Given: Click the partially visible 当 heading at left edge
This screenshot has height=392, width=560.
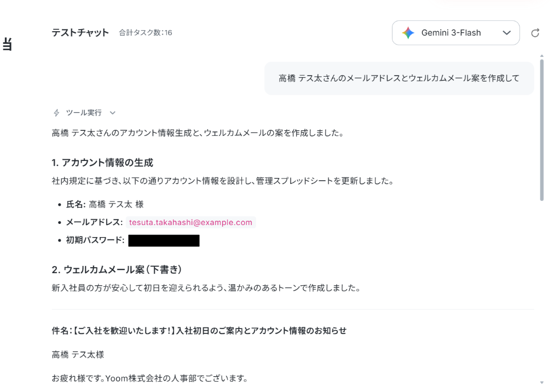Looking at the screenshot, I should pyautogui.click(x=7, y=44).
